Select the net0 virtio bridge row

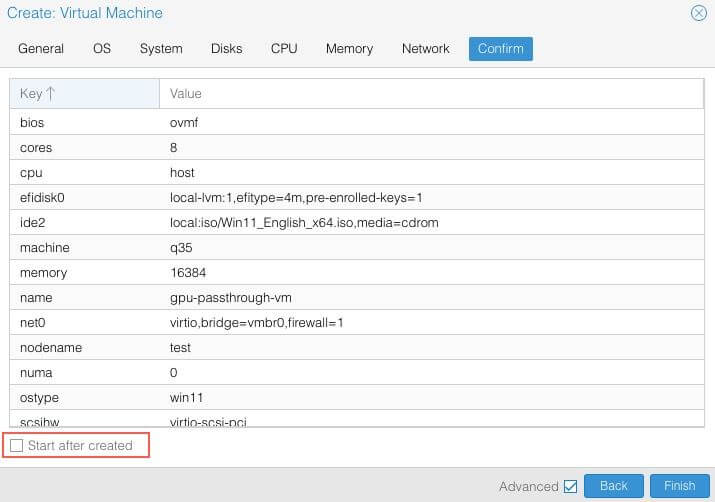(356, 323)
